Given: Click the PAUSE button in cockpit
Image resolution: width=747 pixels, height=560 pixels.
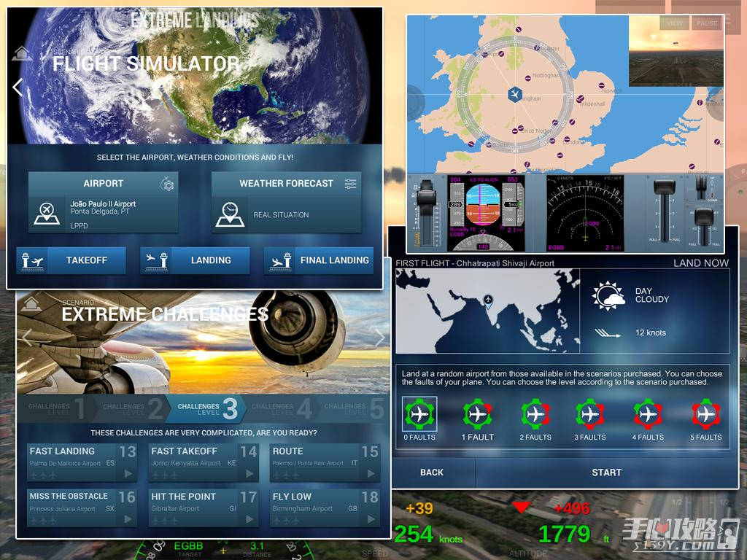Looking at the screenshot, I should point(706,23).
